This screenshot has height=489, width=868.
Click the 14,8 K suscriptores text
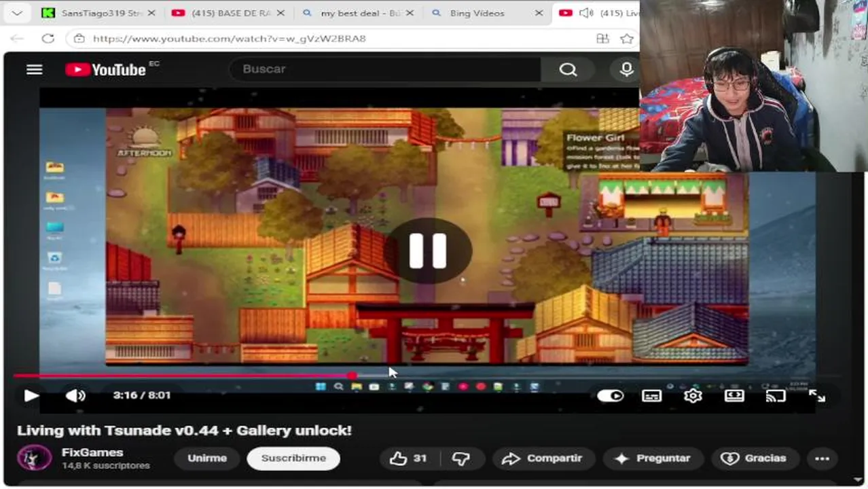105,466
